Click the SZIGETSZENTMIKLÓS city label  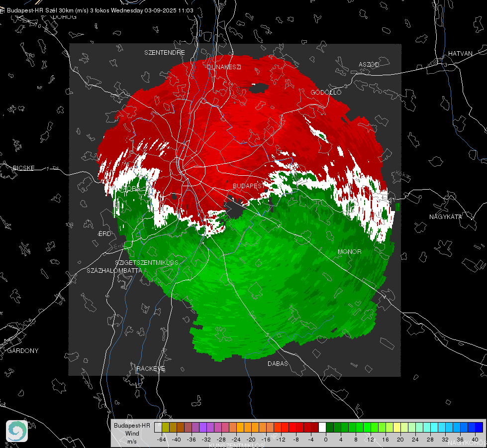(x=147, y=262)
